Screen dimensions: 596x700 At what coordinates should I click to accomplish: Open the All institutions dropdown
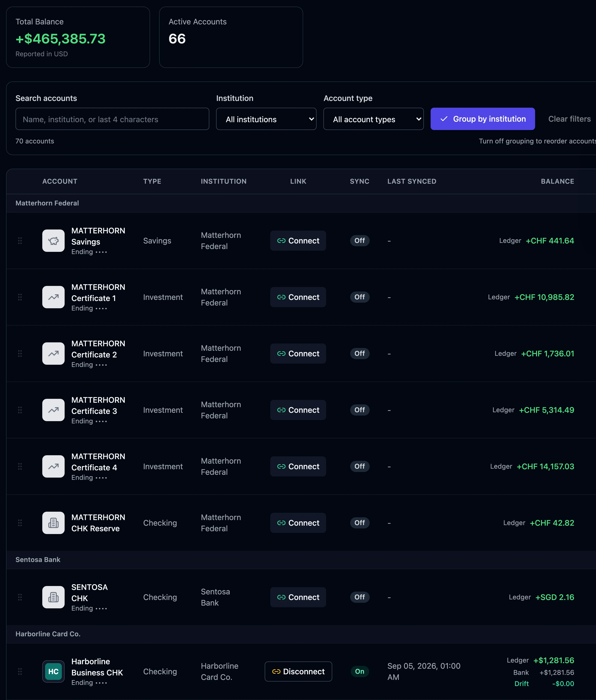pyautogui.click(x=266, y=119)
